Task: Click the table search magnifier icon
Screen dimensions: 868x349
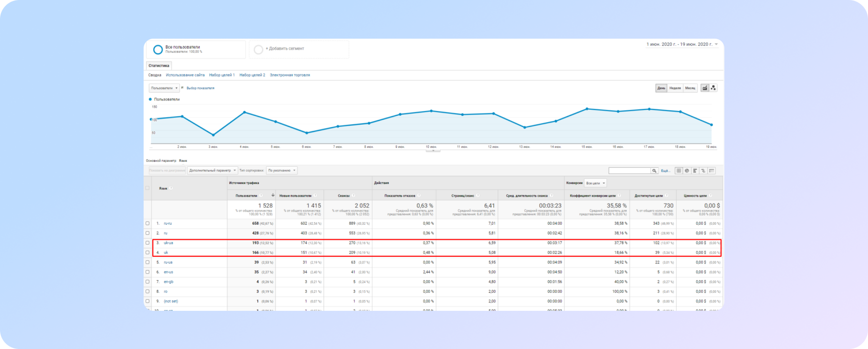Action: coord(654,171)
